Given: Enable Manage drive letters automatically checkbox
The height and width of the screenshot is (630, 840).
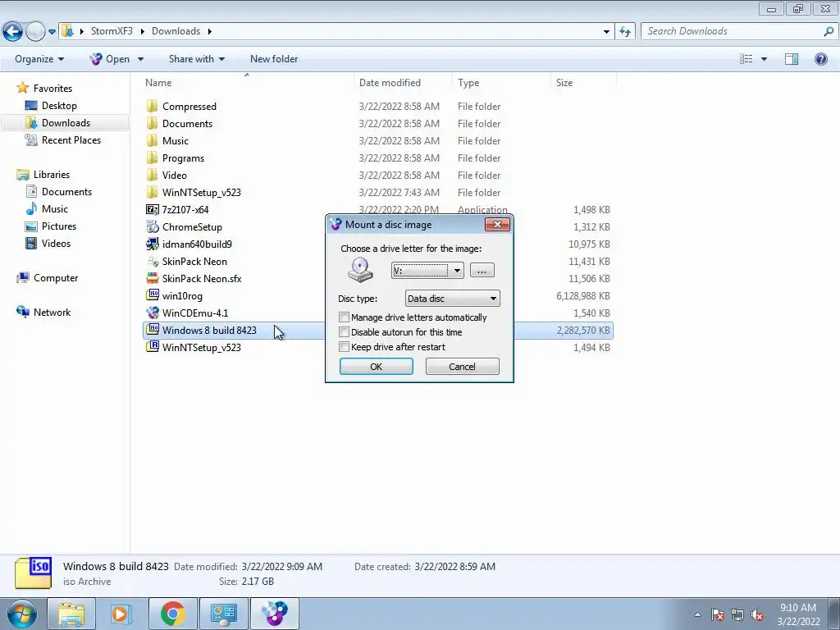Looking at the screenshot, I should coord(345,317).
